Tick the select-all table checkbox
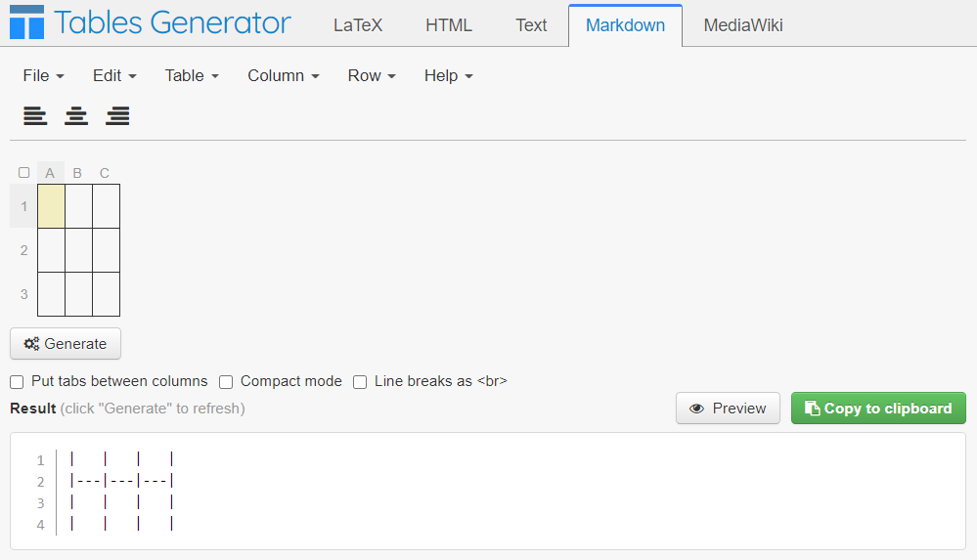Image resolution: width=977 pixels, height=560 pixels. (x=23, y=173)
